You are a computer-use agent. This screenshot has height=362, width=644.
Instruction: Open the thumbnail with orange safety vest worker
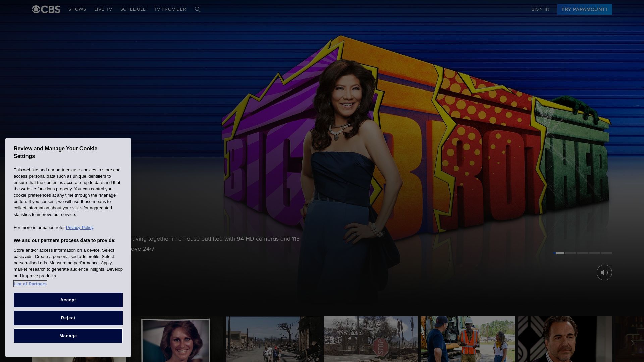[x=468, y=339]
